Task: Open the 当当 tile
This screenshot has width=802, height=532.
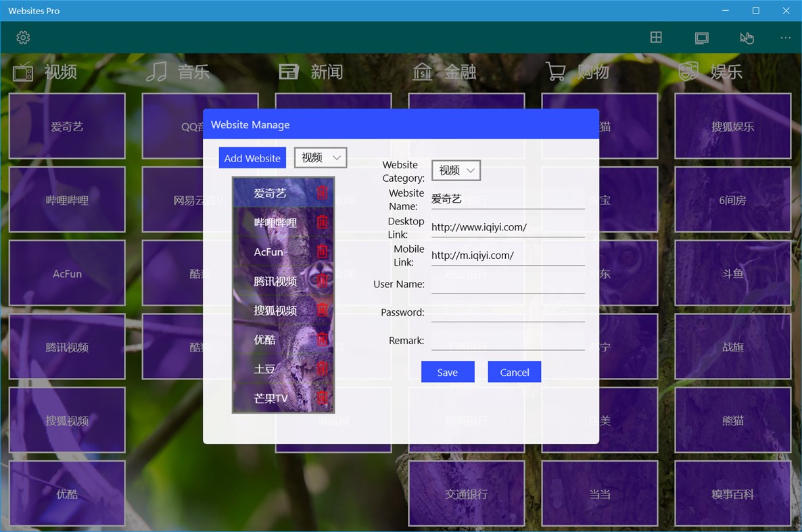Action: (599, 494)
